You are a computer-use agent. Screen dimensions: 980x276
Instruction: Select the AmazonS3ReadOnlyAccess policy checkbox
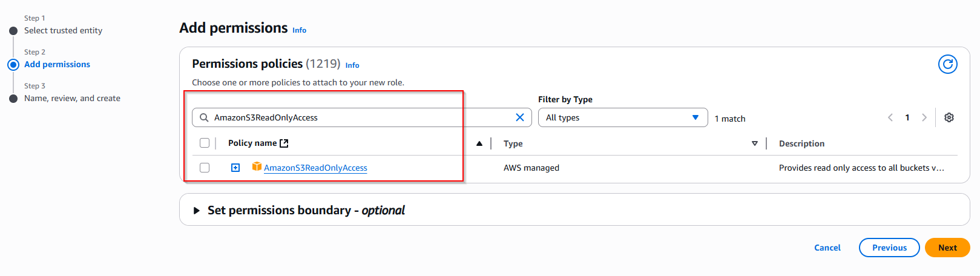[205, 168]
